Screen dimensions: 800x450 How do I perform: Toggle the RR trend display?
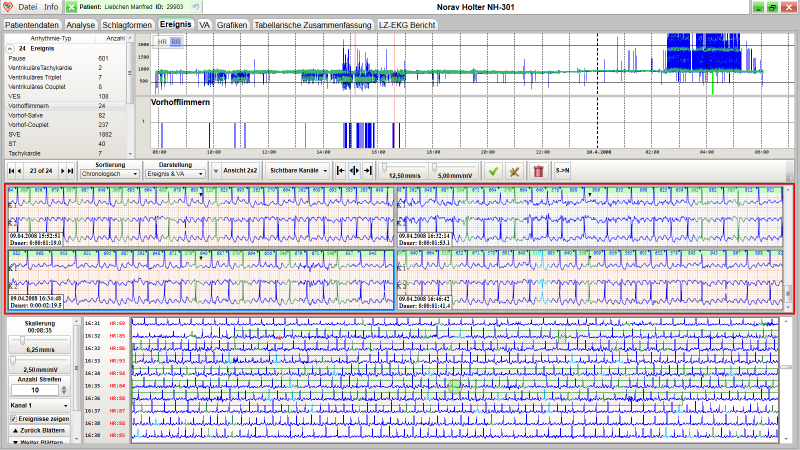pos(176,42)
